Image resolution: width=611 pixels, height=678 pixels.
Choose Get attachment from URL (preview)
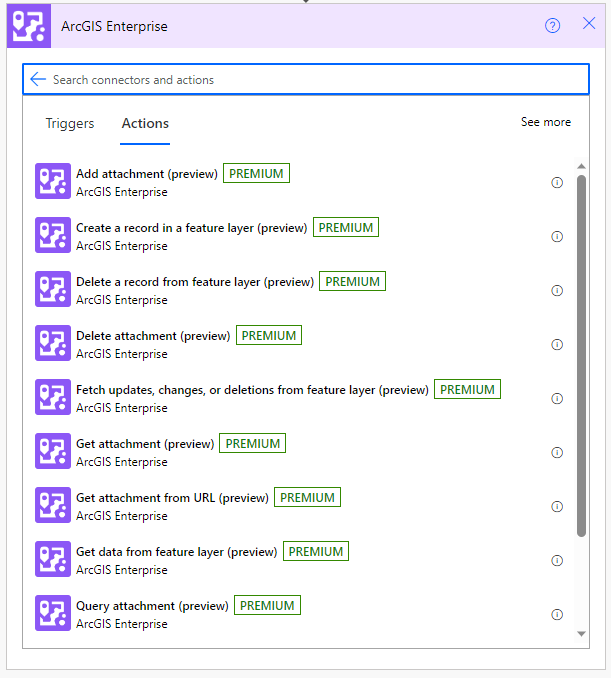pyautogui.click(x=172, y=498)
